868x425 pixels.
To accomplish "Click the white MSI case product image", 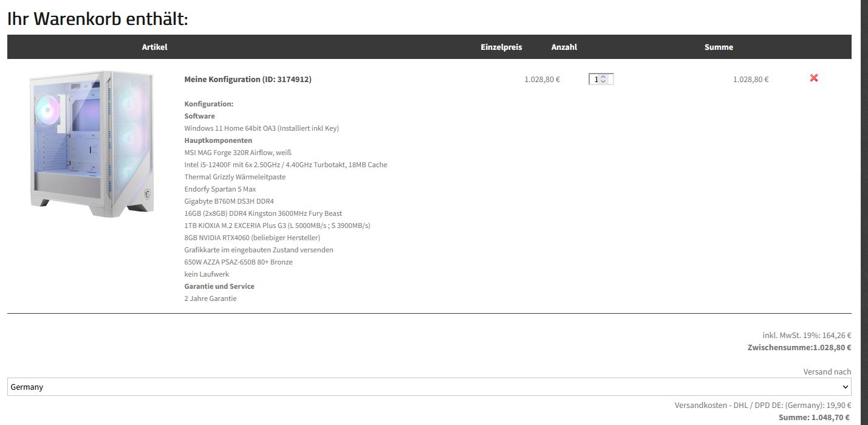I will click(x=92, y=143).
